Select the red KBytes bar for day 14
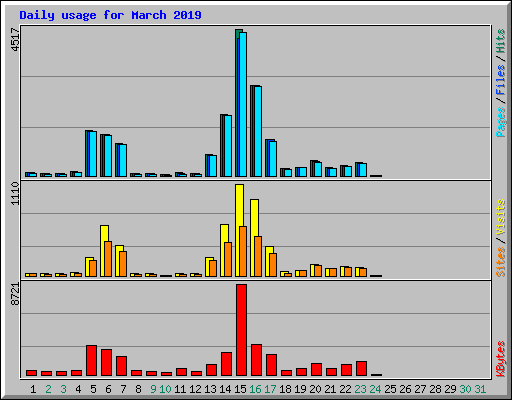This screenshot has width=512, height=400. coord(226,364)
